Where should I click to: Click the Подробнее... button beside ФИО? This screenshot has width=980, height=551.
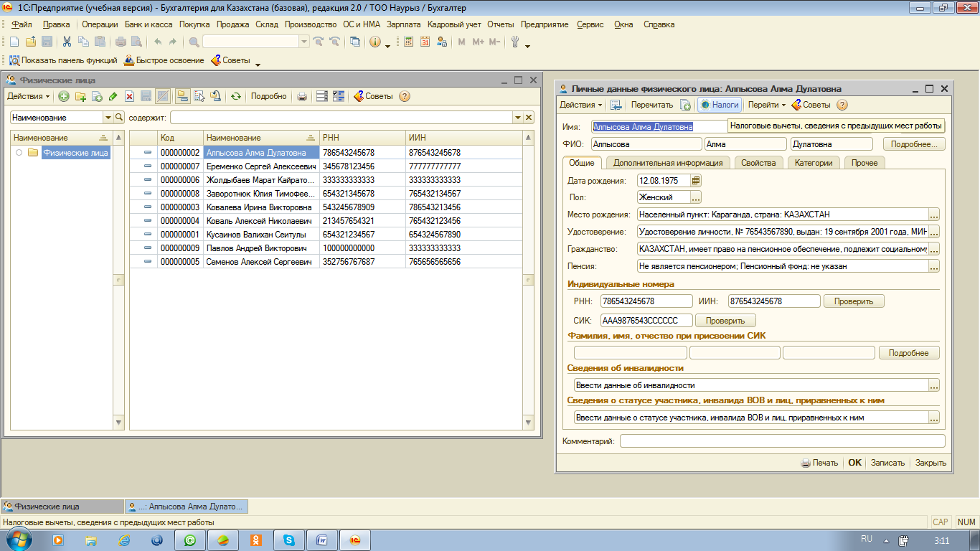click(914, 144)
